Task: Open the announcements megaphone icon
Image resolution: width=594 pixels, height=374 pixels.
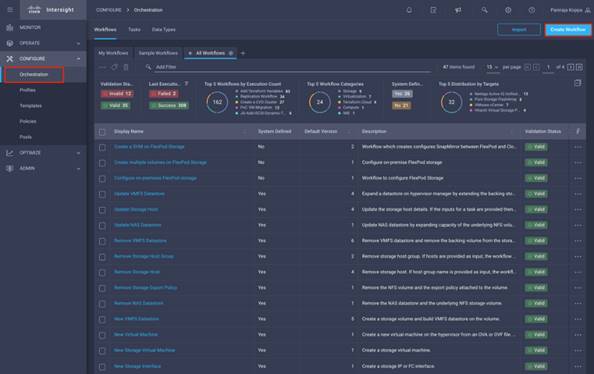Action: coord(458,10)
